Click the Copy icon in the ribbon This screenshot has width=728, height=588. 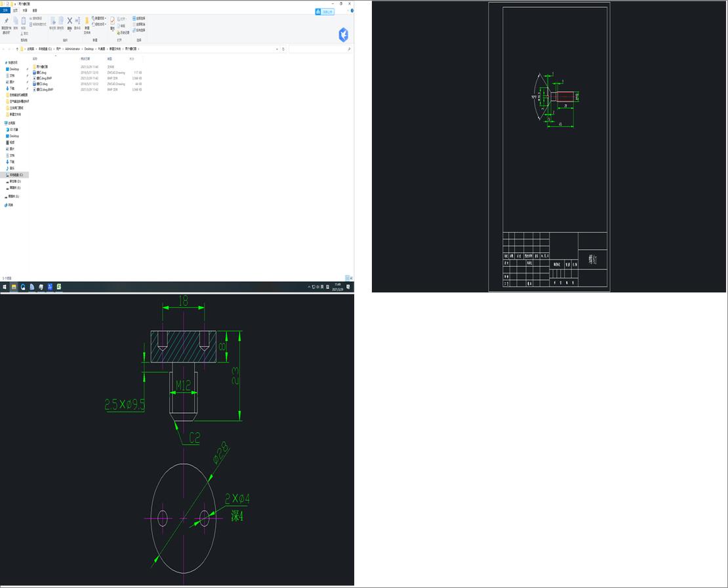(15, 21)
